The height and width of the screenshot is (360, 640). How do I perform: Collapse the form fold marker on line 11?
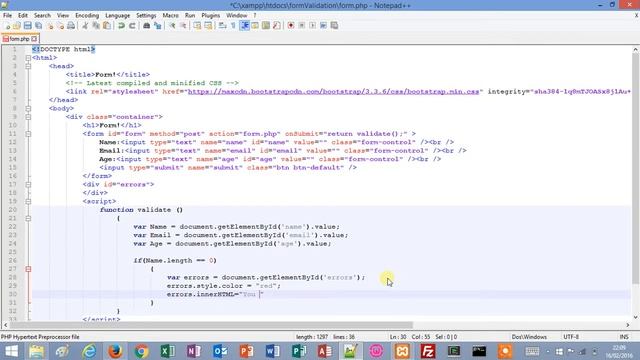point(28,134)
